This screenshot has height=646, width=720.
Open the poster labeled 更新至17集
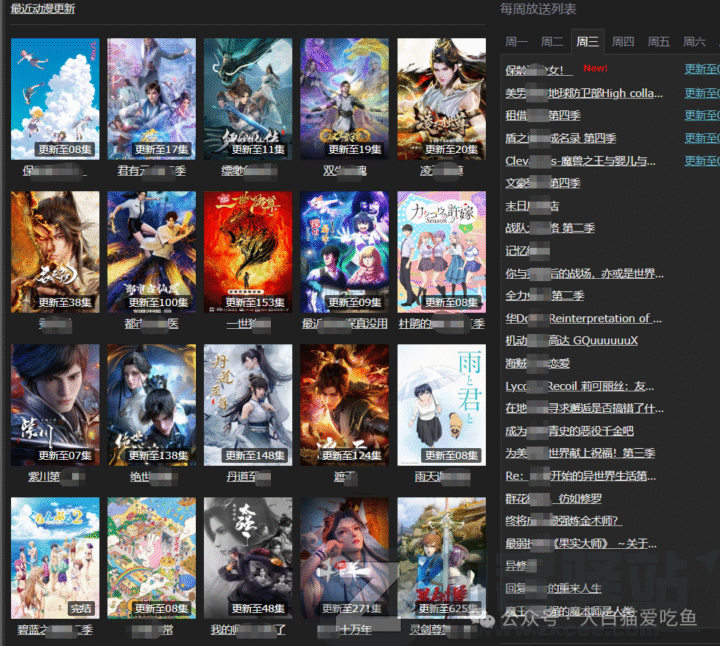click(151, 98)
